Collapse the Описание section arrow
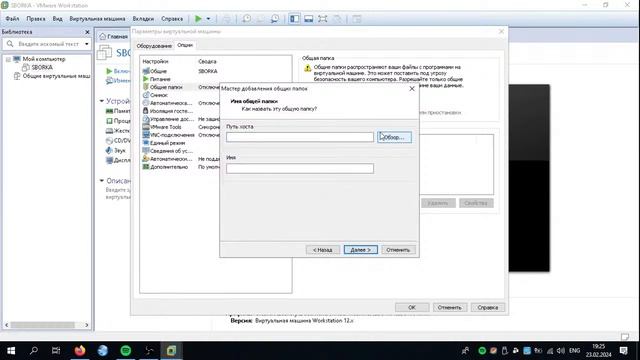640x360 pixels. tap(102, 180)
